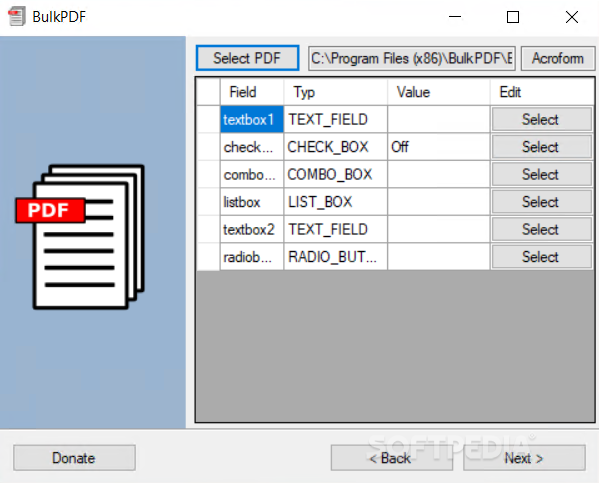Click Select button in textbox1 row
Screen dimensions: 599x483
pyautogui.click(x=542, y=120)
